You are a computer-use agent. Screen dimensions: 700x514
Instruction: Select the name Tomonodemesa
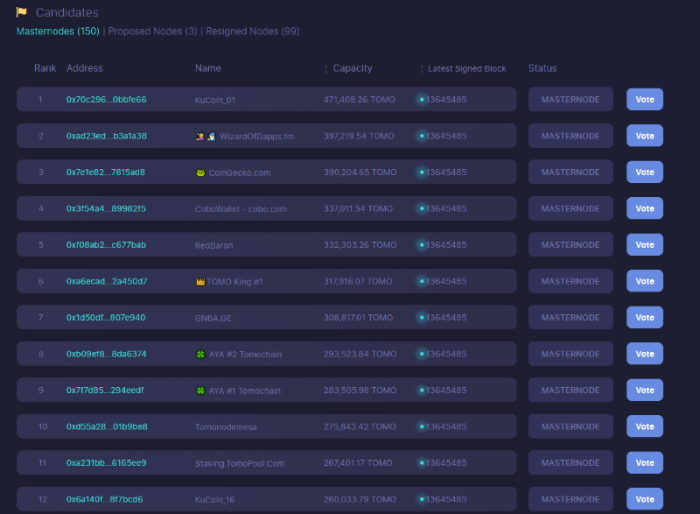pos(226,427)
